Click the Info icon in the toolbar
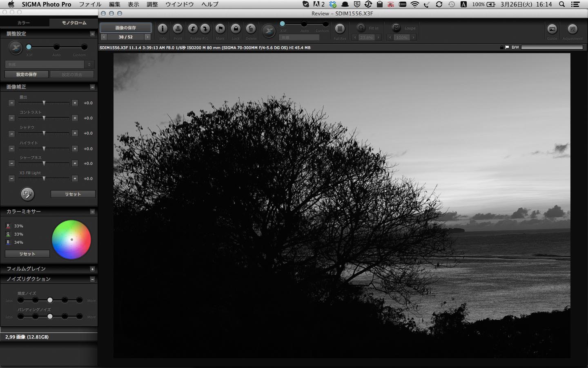The image size is (588, 368). pyautogui.click(x=163, y=29)
